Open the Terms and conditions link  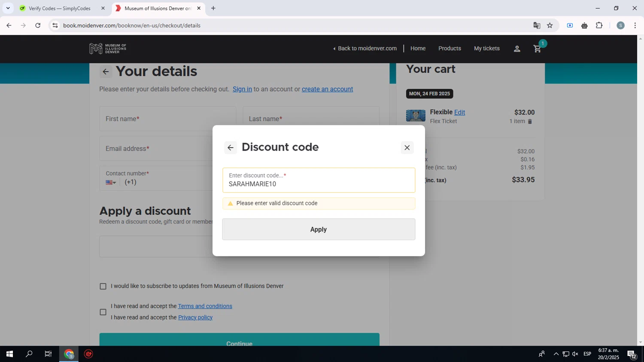205,306
